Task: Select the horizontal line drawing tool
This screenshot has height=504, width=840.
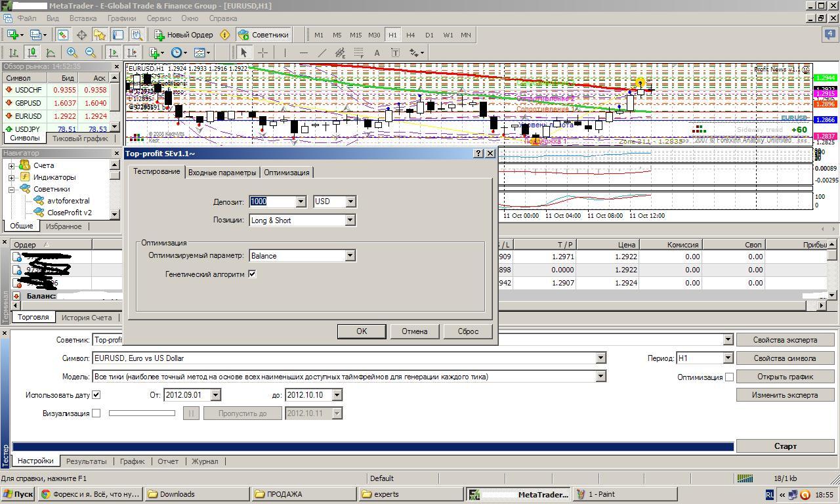Action: [x=303, y=52]
